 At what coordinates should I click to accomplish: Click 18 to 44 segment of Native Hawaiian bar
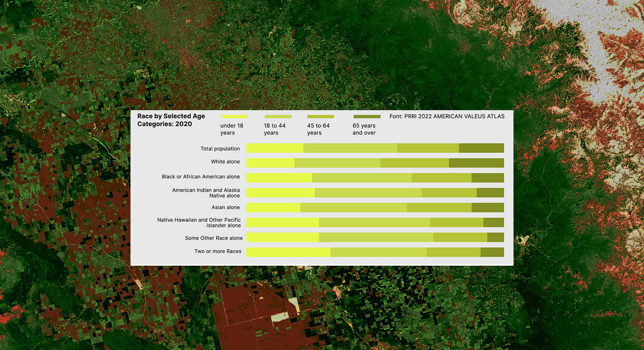point(374,222)
